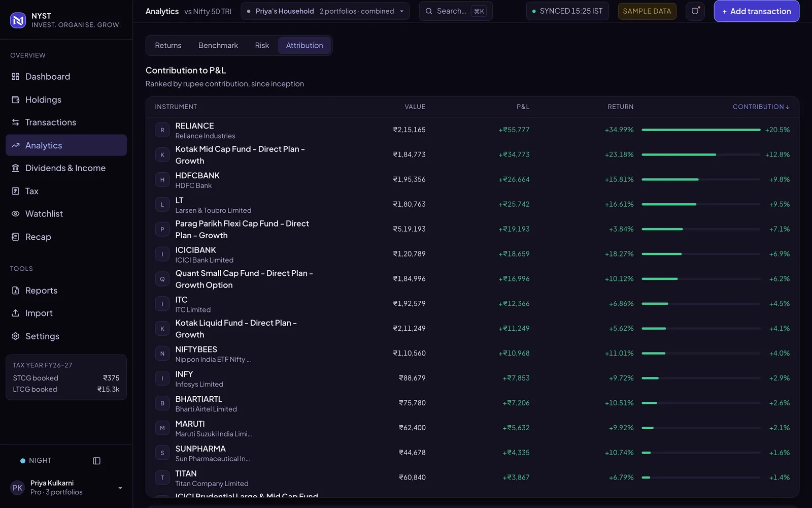Viewport: 812px width, 508px height.
Task: Open the Import upload icon
Action: tap(15, 313)
